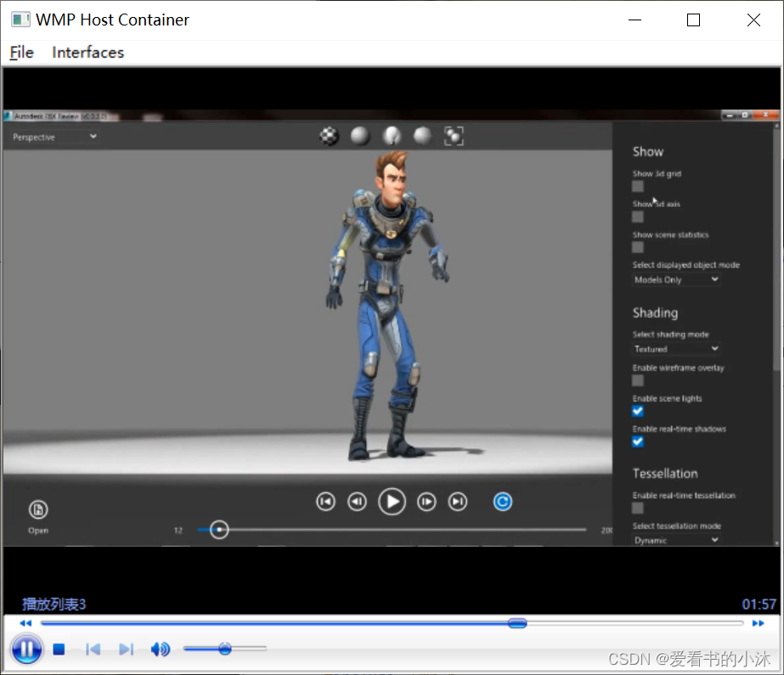Pause playback with the WMP pause button

(x=26, y=649)
